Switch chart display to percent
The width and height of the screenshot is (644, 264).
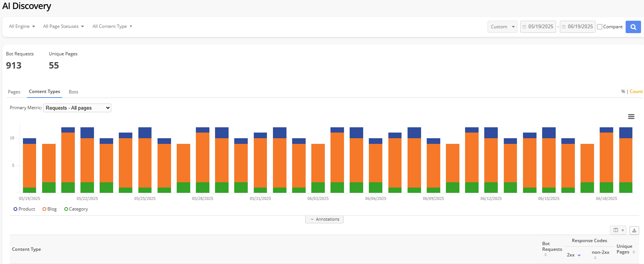pyautogui.click(x=623, y=92)
